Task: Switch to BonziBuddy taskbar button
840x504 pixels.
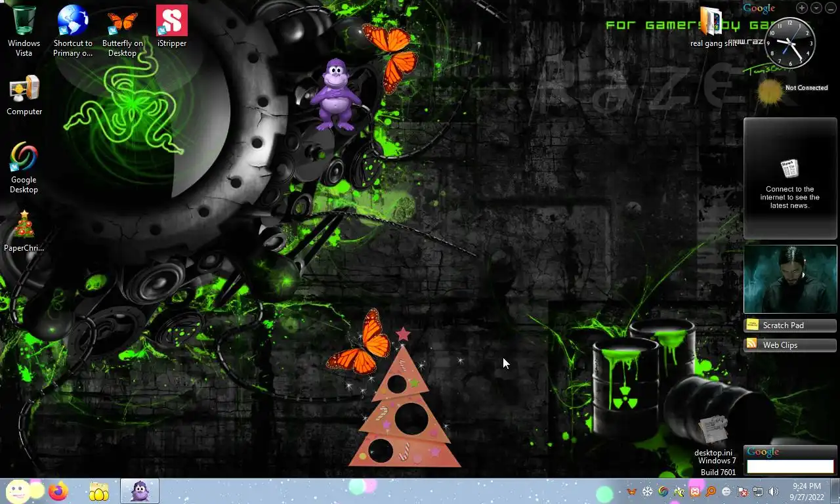Action: tap(140, 491)
